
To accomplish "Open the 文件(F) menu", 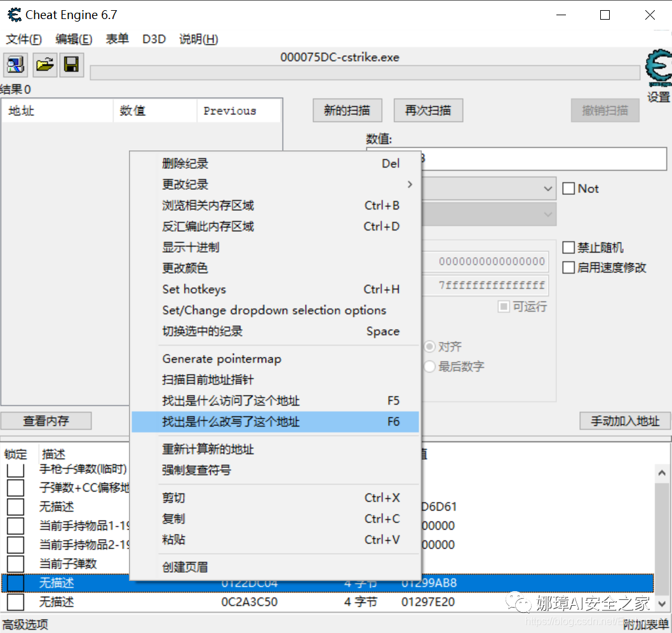I will (x=24, y=39).
